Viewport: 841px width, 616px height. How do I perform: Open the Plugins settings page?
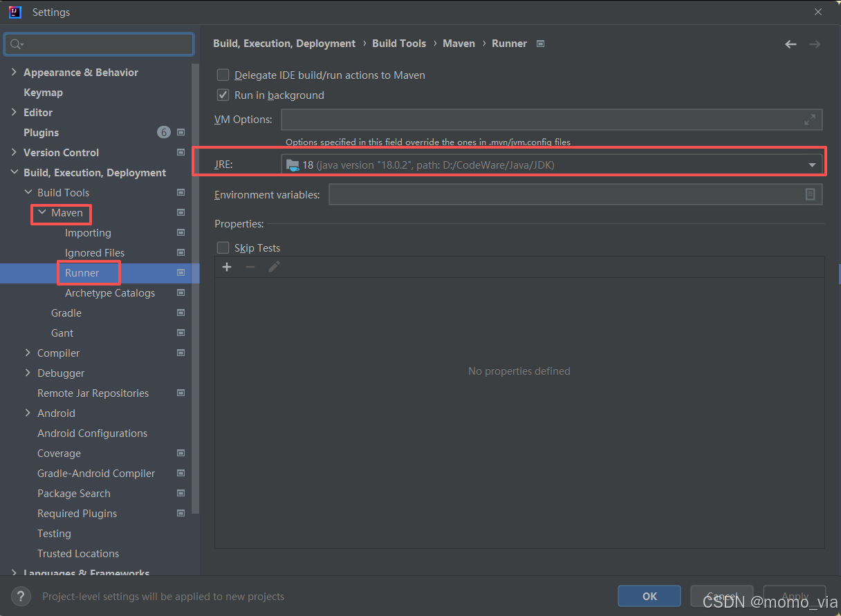41,132
